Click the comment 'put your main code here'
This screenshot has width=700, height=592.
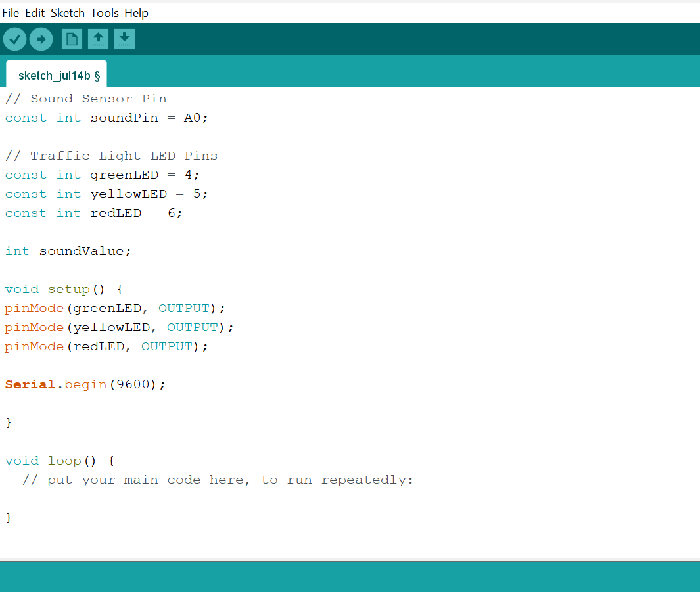(148, 480)
